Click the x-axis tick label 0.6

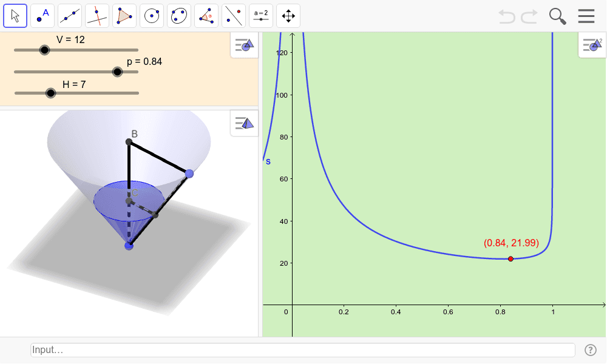pos(448,312)
